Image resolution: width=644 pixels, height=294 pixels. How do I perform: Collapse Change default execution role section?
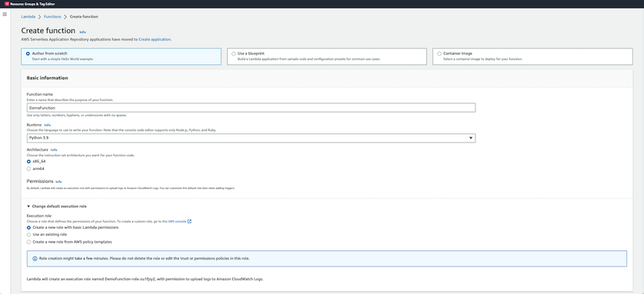point(57,207)
